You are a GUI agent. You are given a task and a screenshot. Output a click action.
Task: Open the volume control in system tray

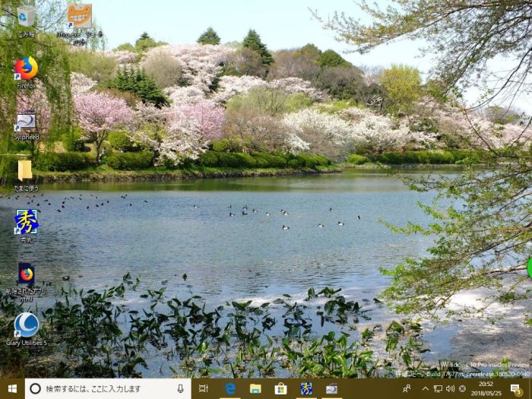coord(450,388)
